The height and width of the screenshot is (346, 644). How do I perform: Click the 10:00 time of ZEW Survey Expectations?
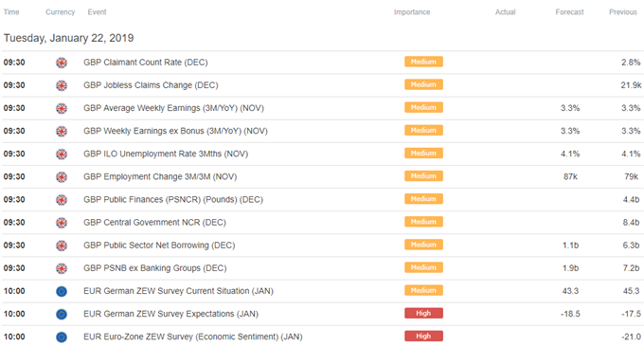pos(14,315)
